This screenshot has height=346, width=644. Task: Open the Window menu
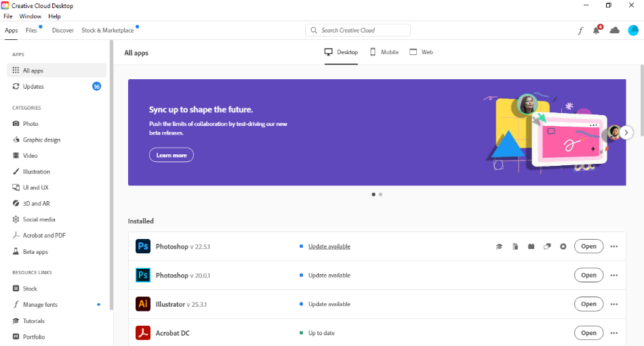coord(31,16)
